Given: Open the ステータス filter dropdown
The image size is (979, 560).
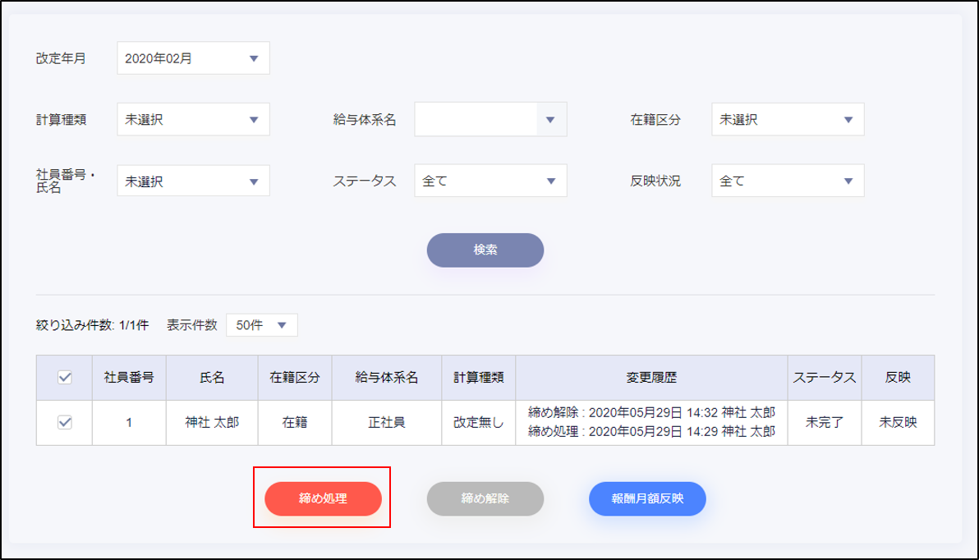Looking at the screenshot, I should (490, 181).
